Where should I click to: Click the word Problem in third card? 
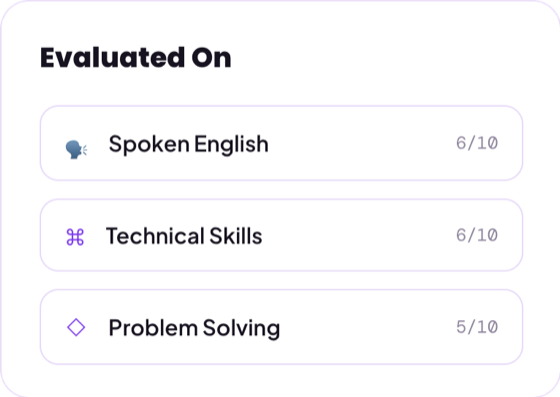[154, 328]
